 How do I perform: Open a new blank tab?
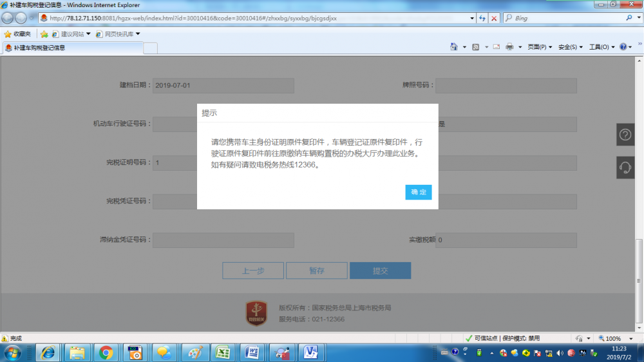point(150,48)
